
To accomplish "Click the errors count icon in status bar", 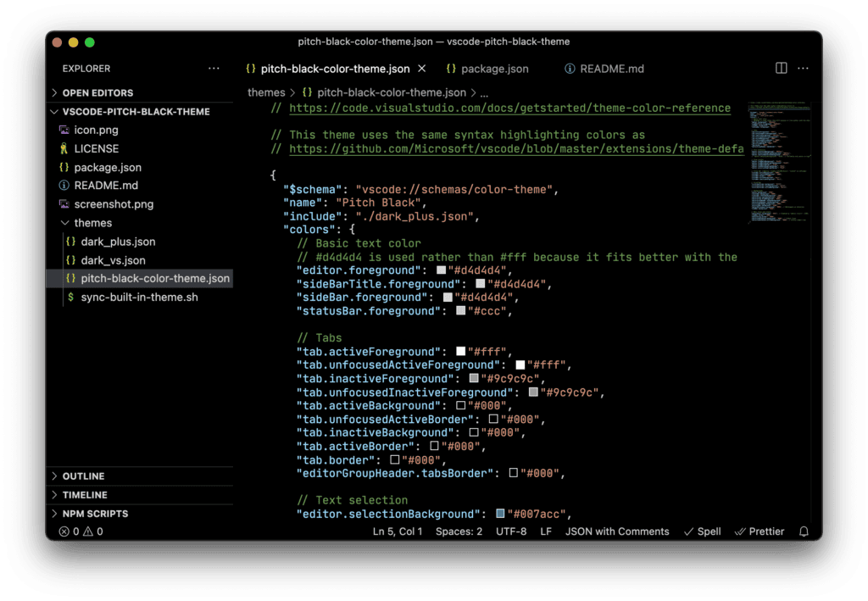I will pos(64,531).
